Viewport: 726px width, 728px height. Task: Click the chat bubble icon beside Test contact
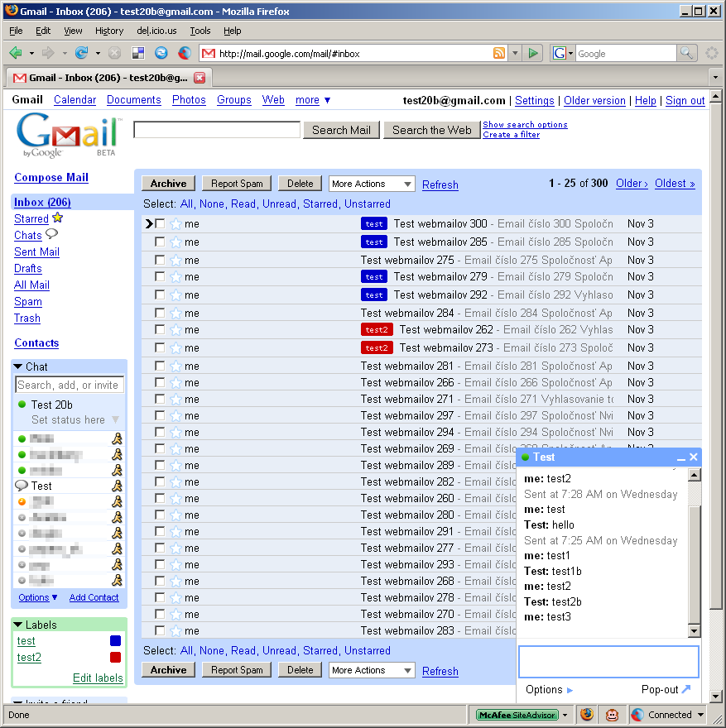[x=22, y=486]
